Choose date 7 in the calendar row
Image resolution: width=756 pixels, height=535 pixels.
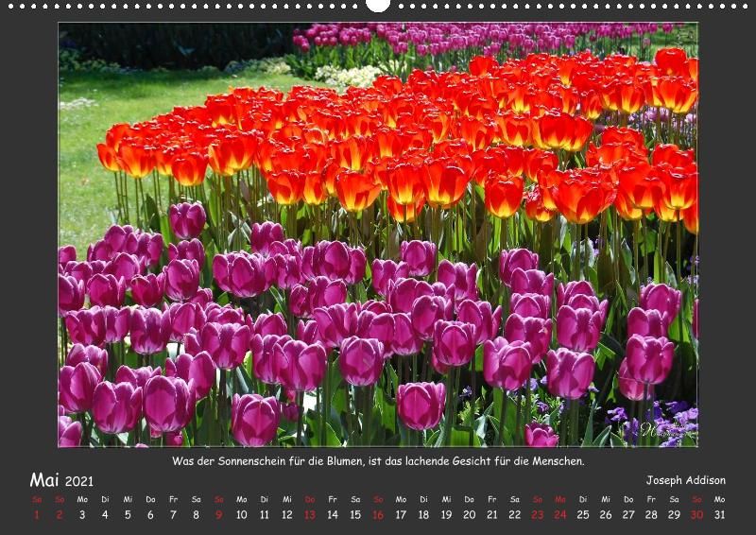[173, 515]
